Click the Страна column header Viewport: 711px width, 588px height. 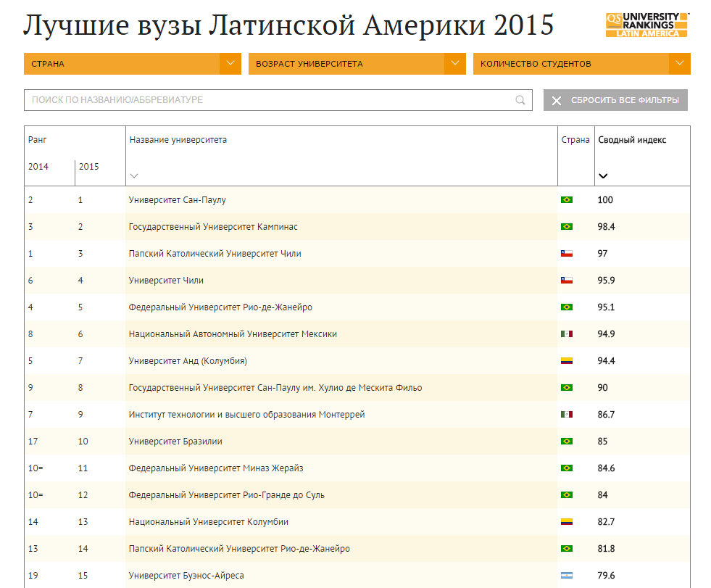(575, 140)
